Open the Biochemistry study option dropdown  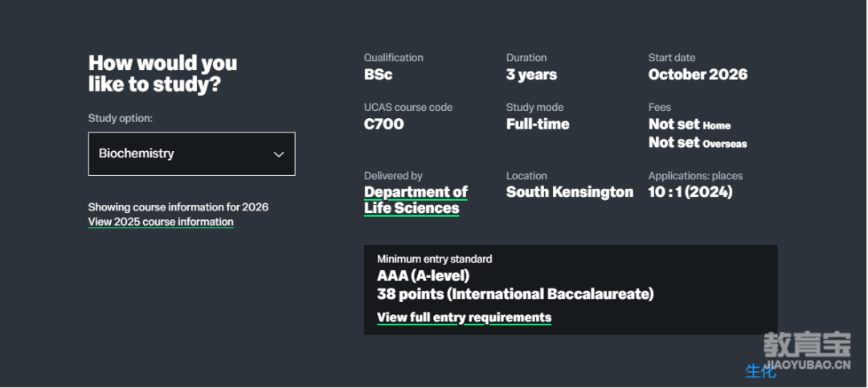191,154
